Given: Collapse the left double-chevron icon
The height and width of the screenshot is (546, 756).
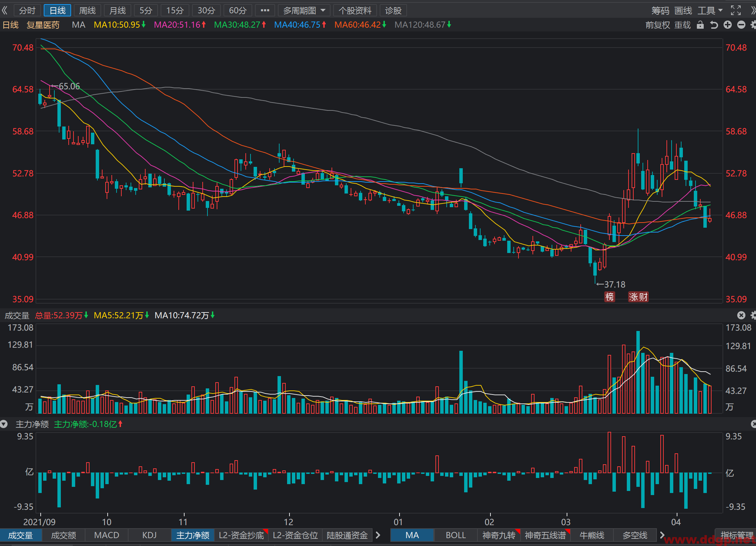Looking at the screenshot, I should pos(5,11).
